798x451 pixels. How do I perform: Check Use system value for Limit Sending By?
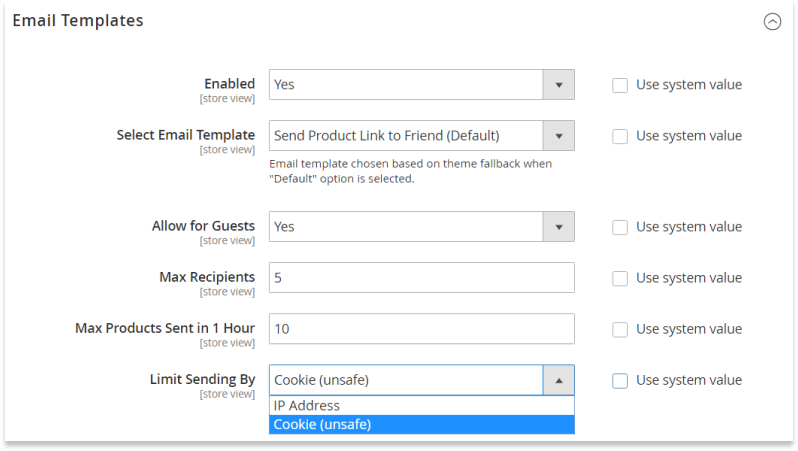click(620, 381)
